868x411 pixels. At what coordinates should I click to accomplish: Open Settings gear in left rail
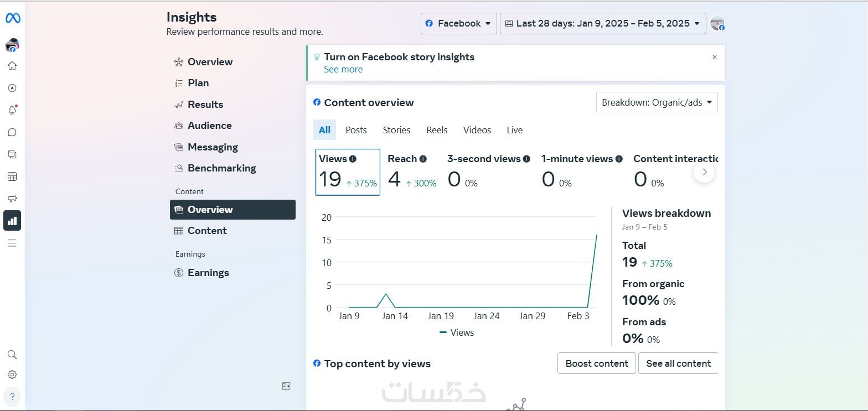coord(12,374)
